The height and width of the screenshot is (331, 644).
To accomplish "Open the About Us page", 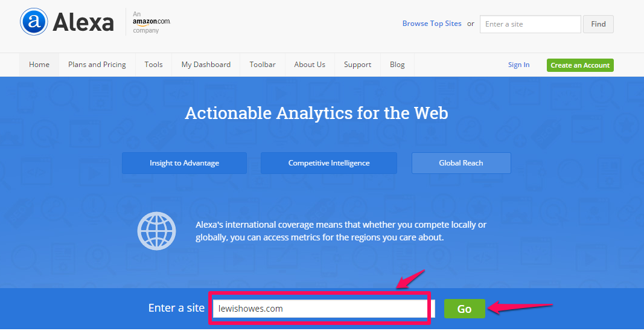I will [310, 65].
